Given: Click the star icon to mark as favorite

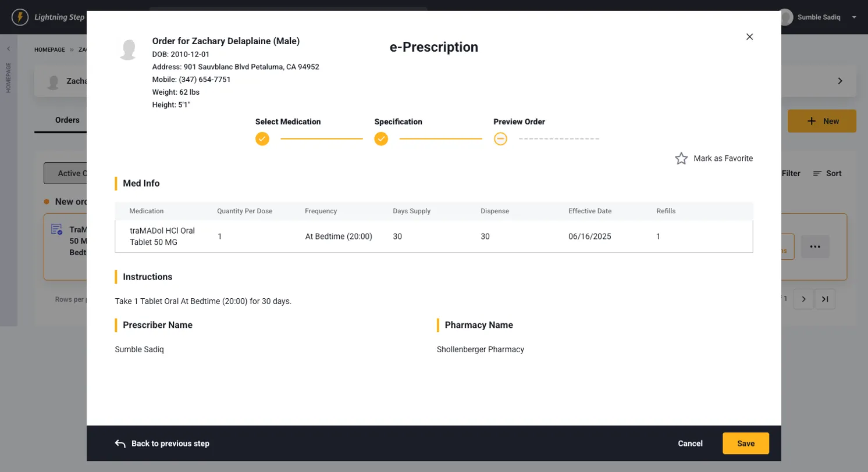Looking at the screenshot, I should (x=681, y=159).
